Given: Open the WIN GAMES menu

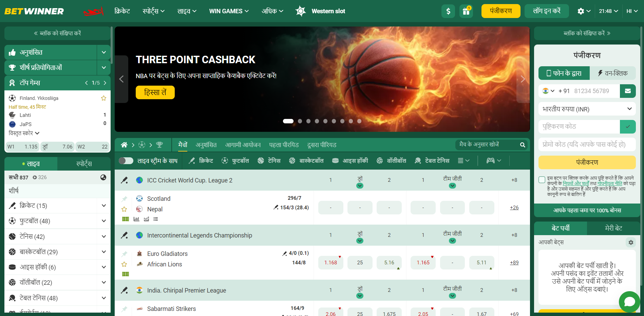Looking at the screenshot, I should pos(229,11).
